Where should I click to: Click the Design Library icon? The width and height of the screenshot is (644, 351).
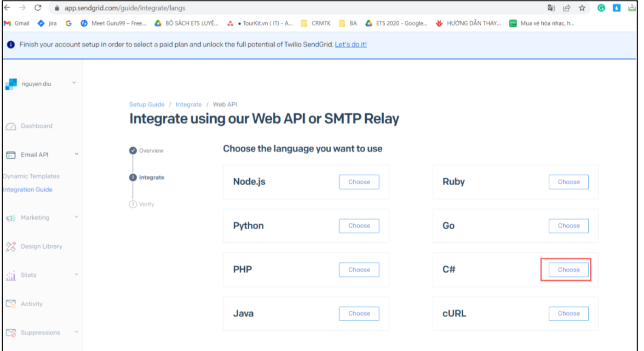click(11, 247)
